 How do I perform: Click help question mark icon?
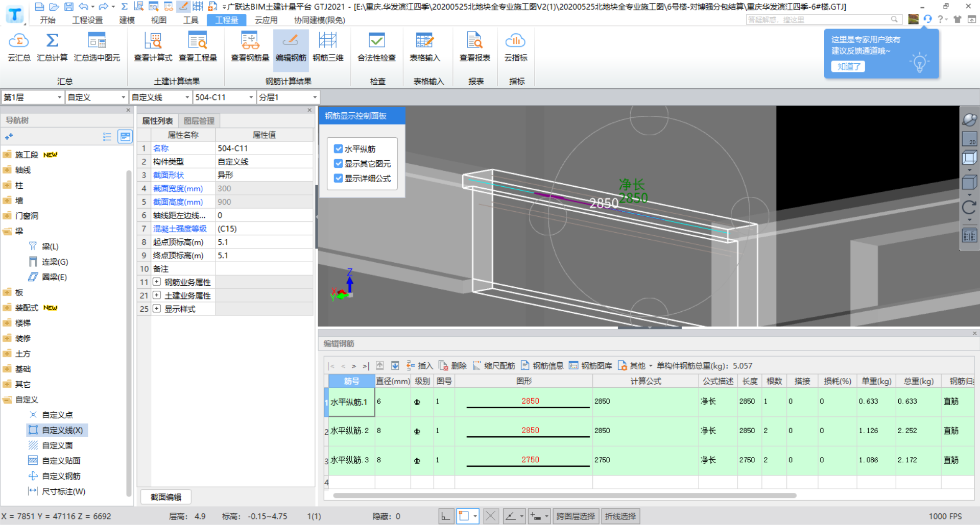tap(940, 19)
